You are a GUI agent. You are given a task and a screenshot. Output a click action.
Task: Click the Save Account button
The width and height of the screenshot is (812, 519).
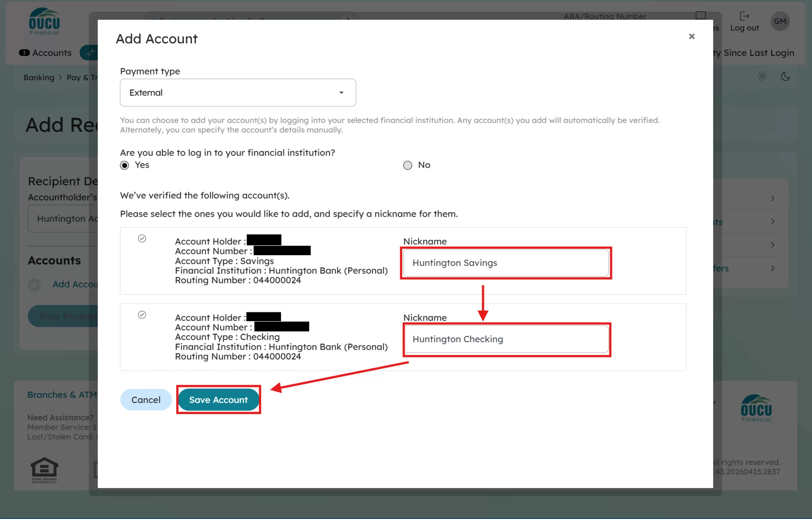coord(218,400)
